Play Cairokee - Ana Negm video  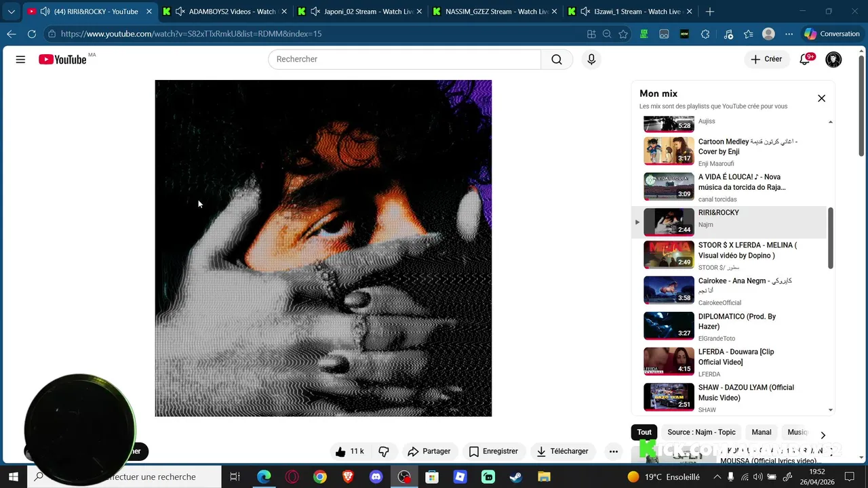pyautogui.click(x=730, y=291)
